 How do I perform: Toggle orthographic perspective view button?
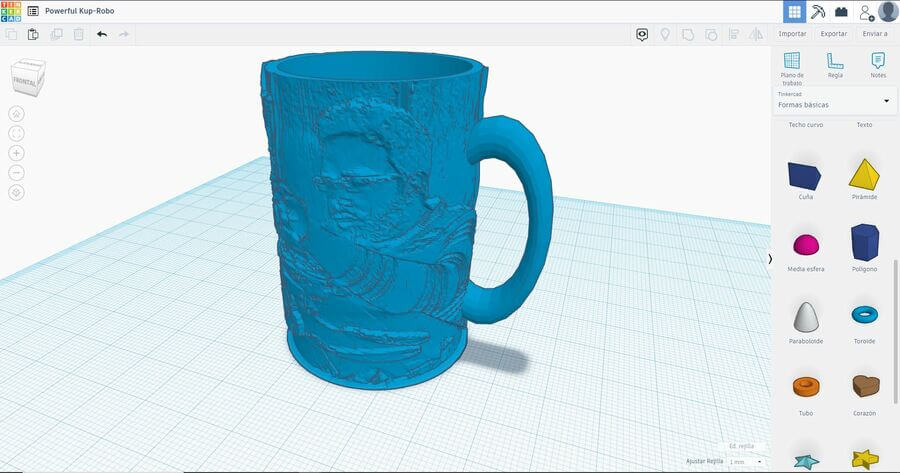pyautogui.click(x=16, y=193)
